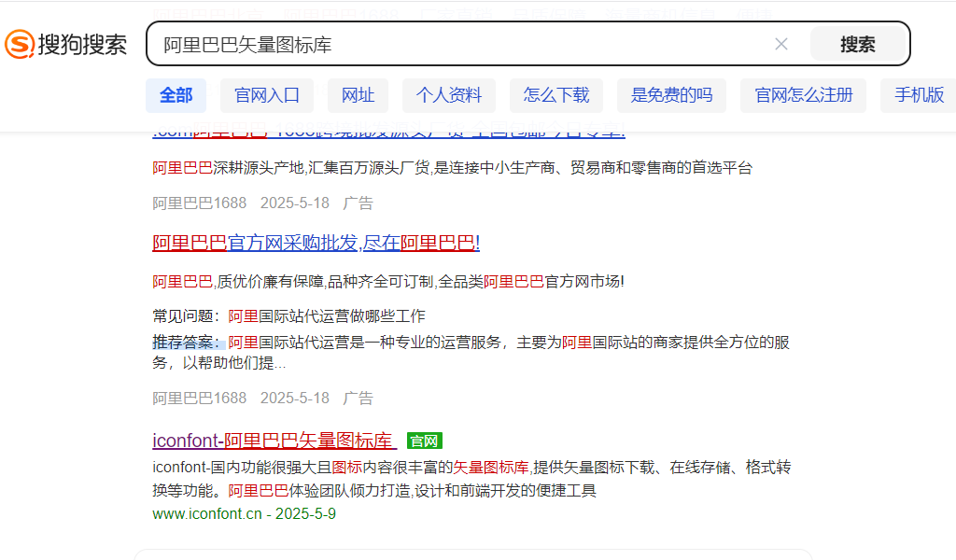The width and height of the screenshot is (956, 560).
Task: Click the Sogou search logo
Action: click(66, 45)
